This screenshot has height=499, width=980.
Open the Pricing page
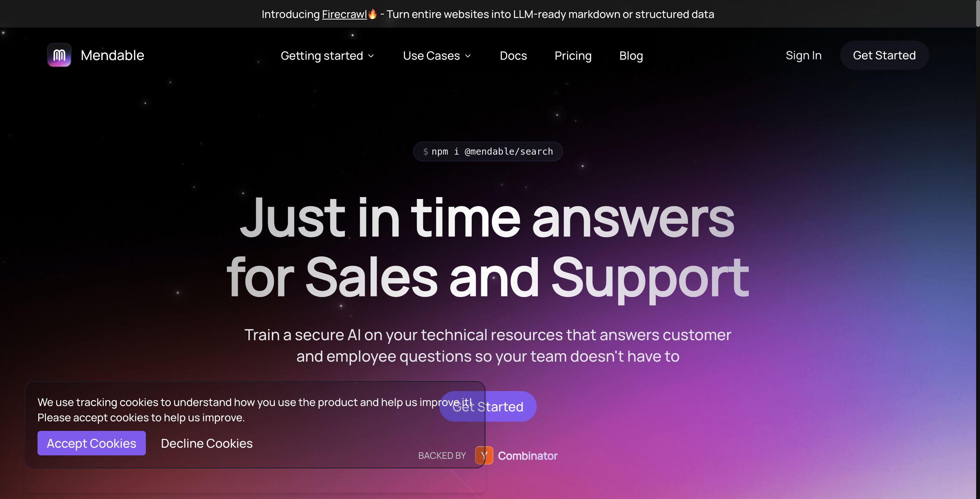(573, 55)
